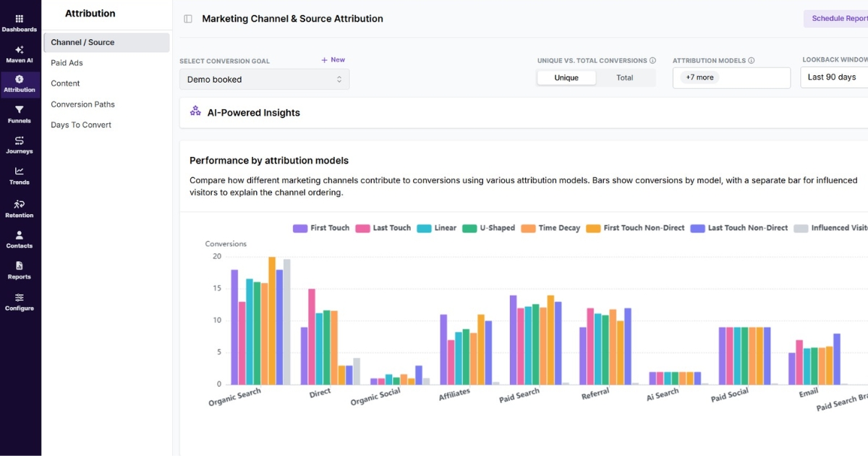Open the Funnels icon
868x456 pixels.
20,110
